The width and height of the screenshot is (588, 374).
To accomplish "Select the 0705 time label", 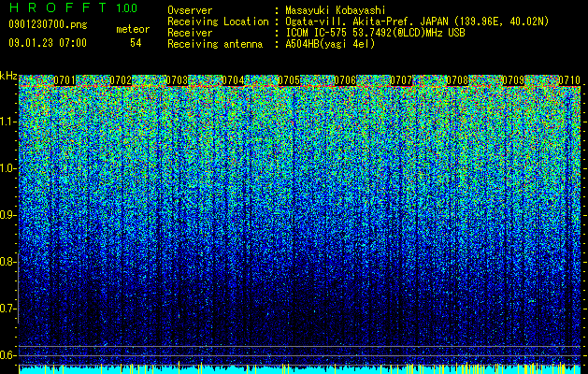I will [289, 80].
